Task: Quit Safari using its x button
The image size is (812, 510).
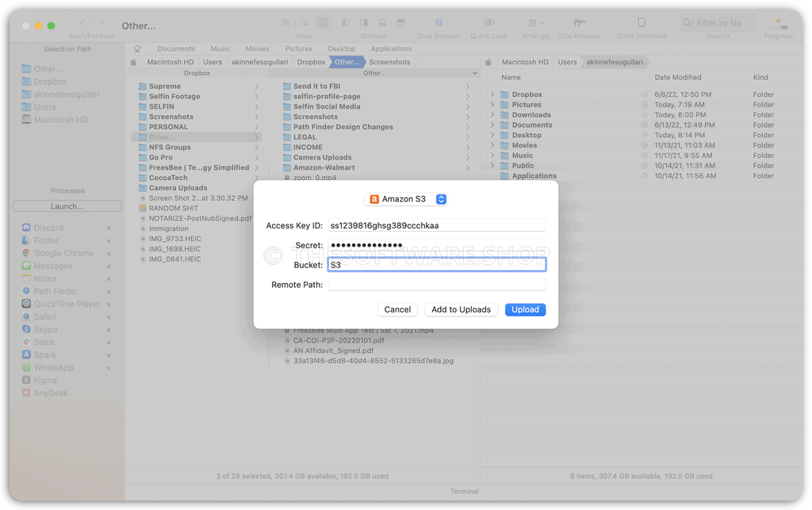Action: (109, 317)
